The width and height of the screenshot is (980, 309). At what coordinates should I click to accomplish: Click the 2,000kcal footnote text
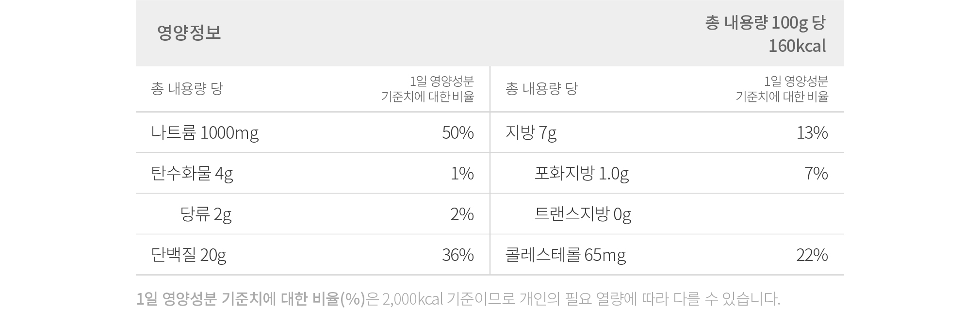pyautogui.click(x=412, y=299)
